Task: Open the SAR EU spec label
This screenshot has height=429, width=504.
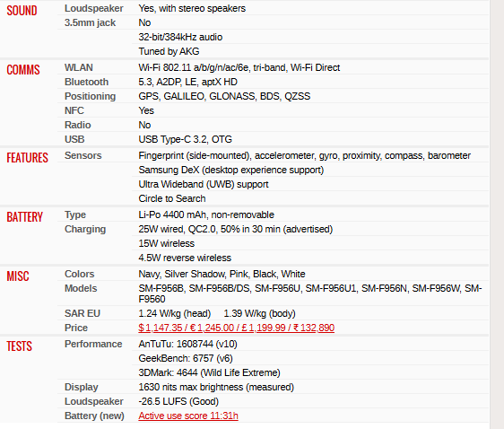Action: click(83, 313)
